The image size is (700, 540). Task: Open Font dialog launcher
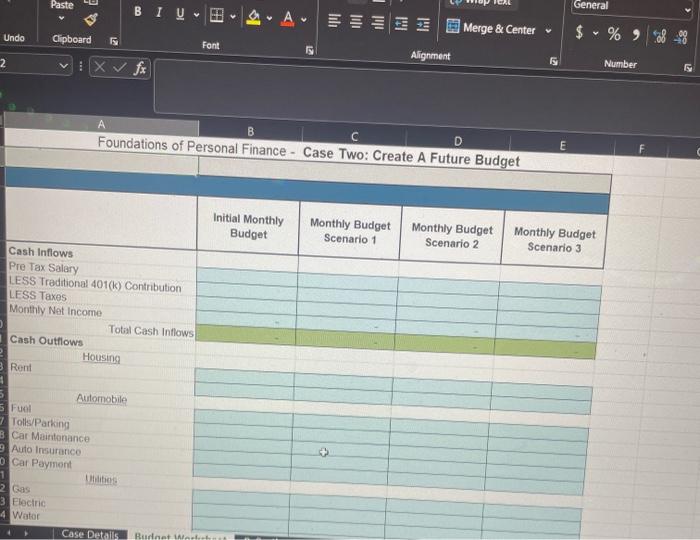coord(309,50)
